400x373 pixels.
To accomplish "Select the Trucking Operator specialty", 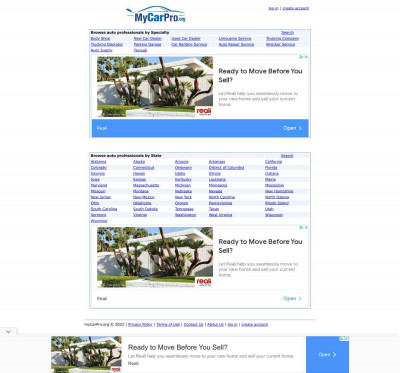I will tap(107, 45).
